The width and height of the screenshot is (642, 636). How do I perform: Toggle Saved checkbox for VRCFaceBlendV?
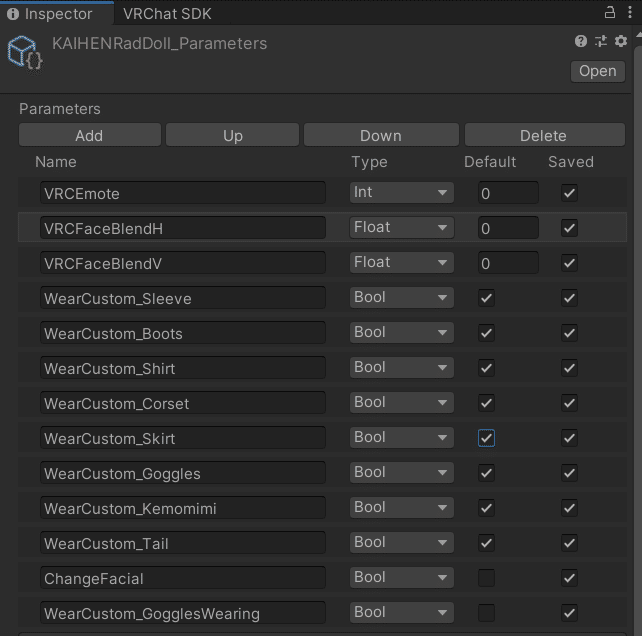pyautogui.click(x=569, y=263)
